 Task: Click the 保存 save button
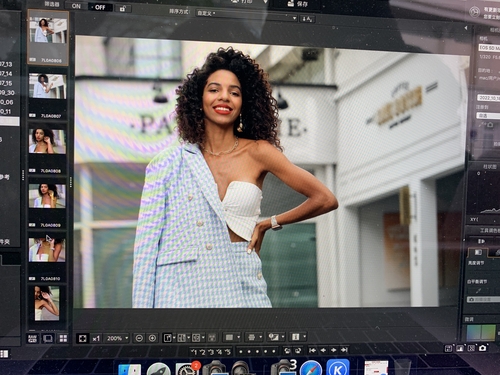point(297,4)
